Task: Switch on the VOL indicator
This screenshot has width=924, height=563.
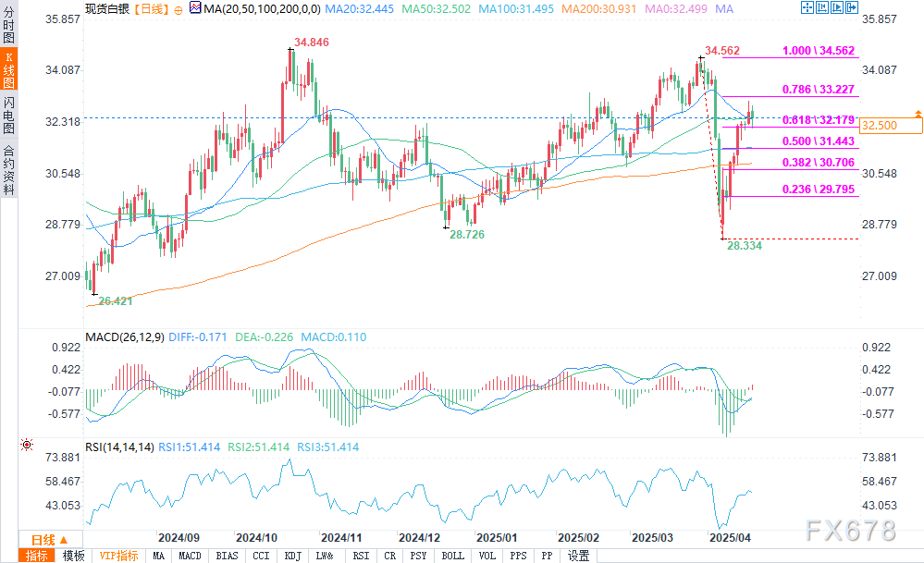Action: pos(488,556)
